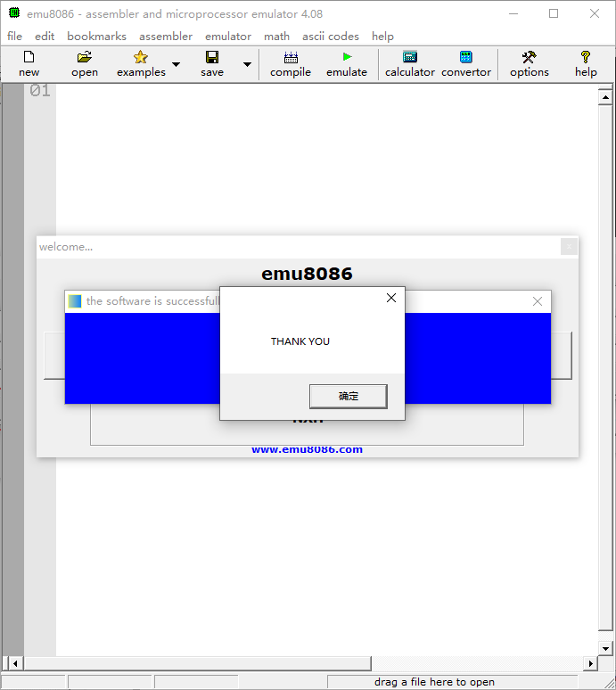Click the horizontal scrollbar thumb

198,663
